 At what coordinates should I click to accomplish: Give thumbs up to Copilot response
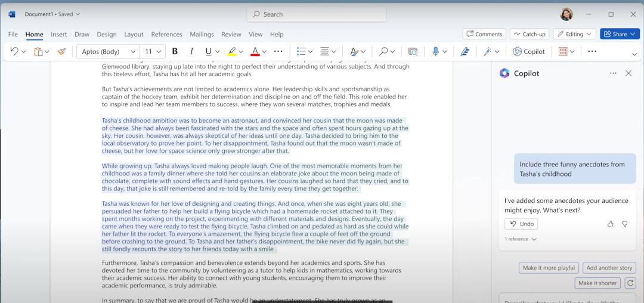click(611, 224)
